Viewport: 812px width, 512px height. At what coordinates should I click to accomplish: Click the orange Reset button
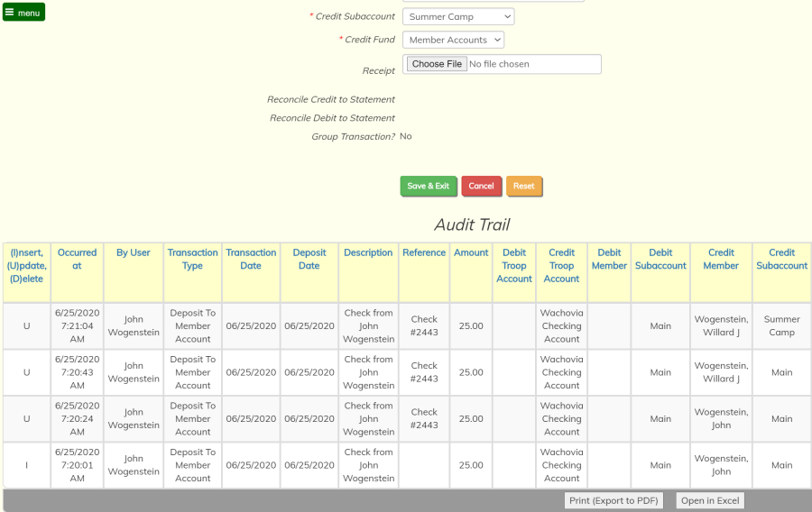[523, 187]
